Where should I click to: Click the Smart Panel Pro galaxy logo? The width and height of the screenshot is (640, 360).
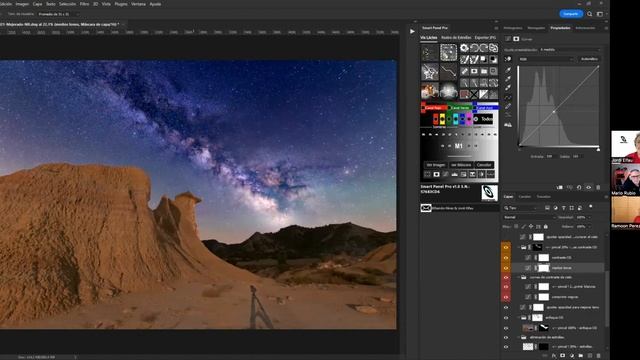click(x=489, y=193)
